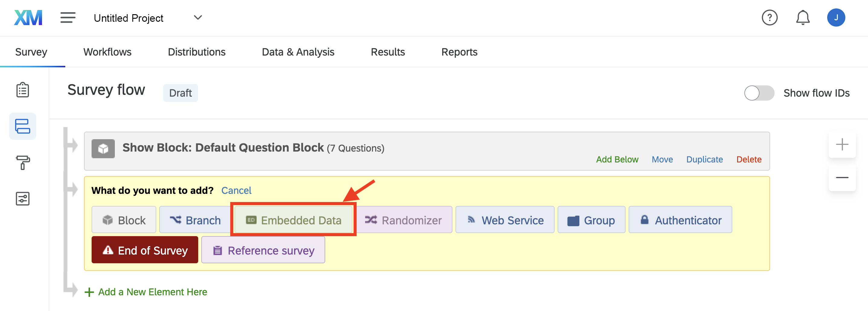Switch to Data & Analysis tab
Image resolution: width=868 pixels, height=311 pixels.
coord(298,52)
